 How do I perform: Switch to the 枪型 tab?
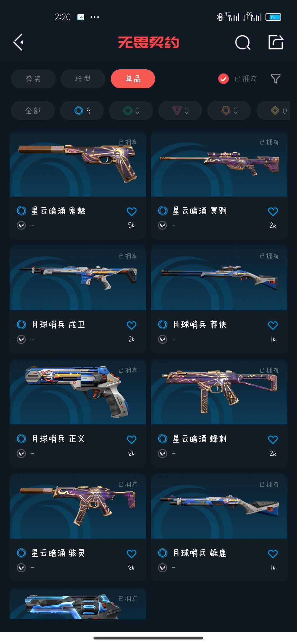(83, 79)
